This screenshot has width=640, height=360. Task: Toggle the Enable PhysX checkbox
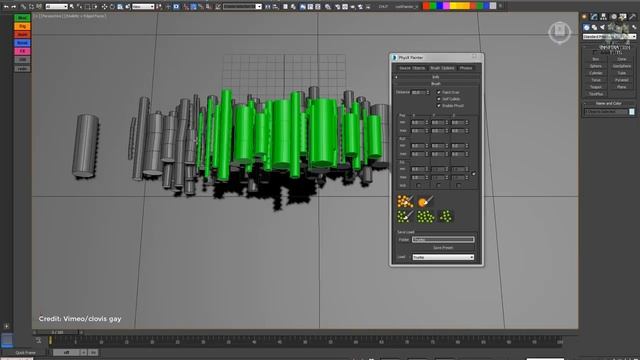(438, 106)
